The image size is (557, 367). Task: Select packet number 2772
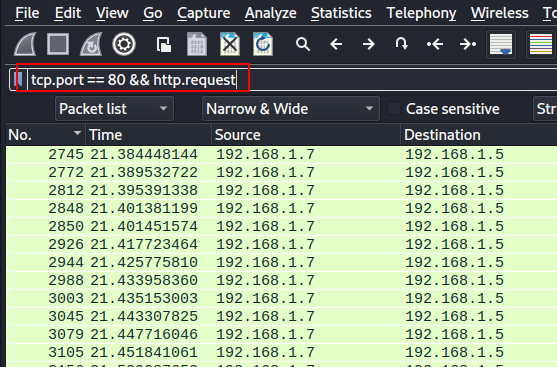pyautogui.click(x=281, y=172)
